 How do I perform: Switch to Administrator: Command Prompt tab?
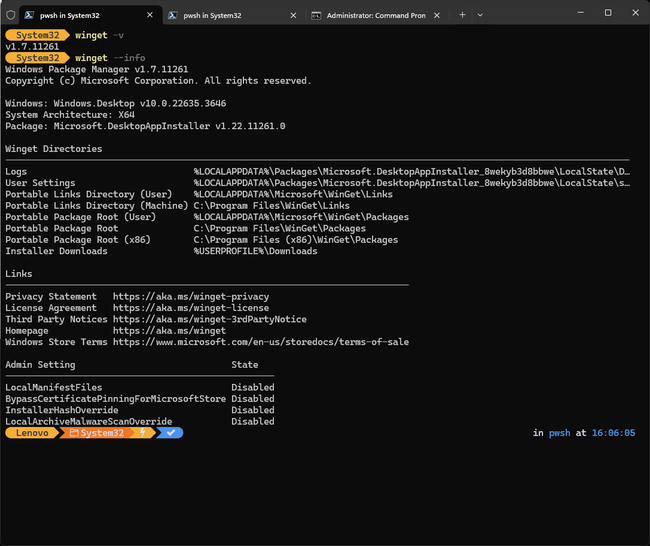click(375, 16)
